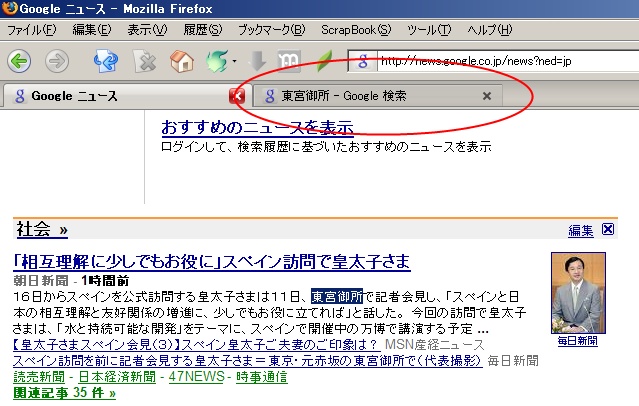This screenshot has width=639, height=406.
Task: Open the スペイン訪問を前に記者会見する皇太子さま link
Action: [x=248, y=361]
